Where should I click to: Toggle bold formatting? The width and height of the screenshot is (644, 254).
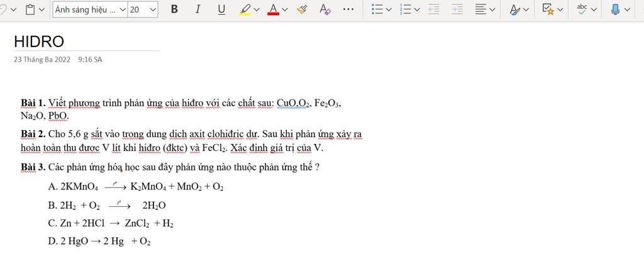174,9
